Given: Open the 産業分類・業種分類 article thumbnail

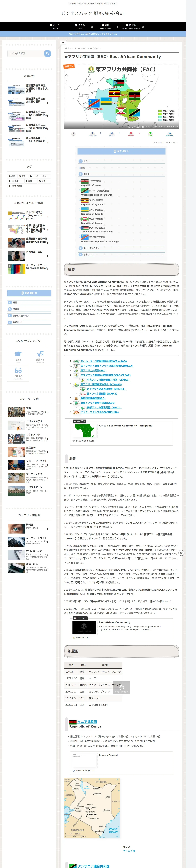Looking at the screenshot, I should [16, 243].
